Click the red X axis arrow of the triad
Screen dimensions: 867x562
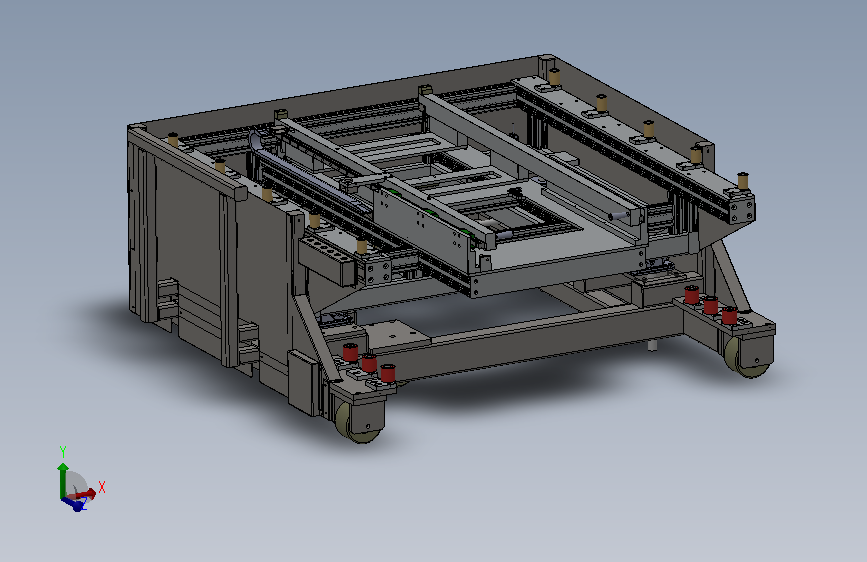(83, 495)
